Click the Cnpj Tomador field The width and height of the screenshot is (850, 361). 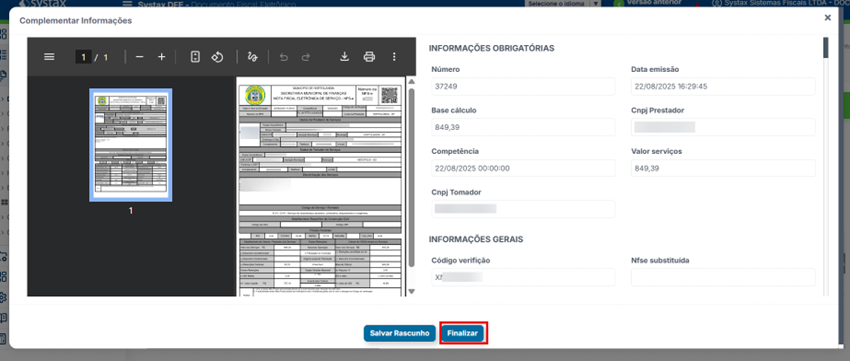coord(523,209)
